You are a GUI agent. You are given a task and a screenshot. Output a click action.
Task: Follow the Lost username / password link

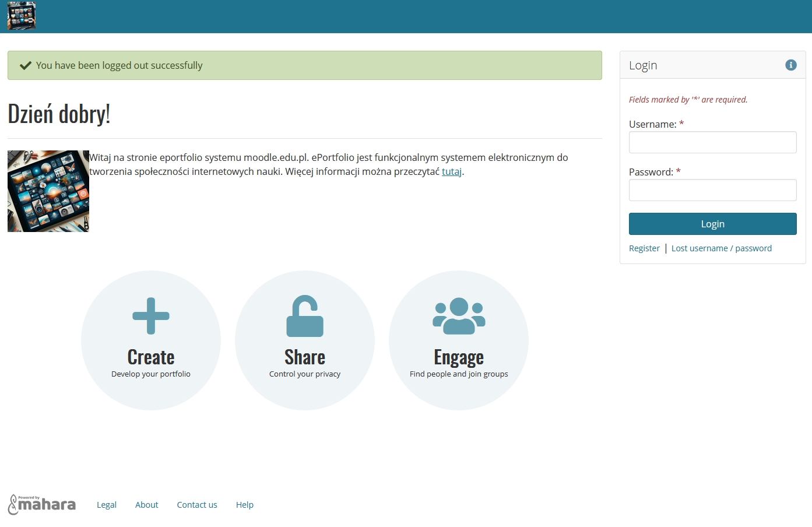721,248
